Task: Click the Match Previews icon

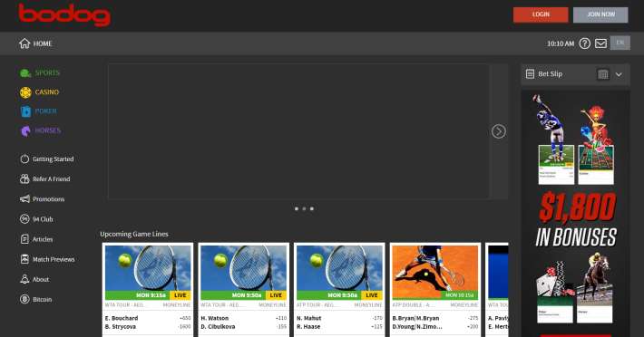Action: [24, 259]
